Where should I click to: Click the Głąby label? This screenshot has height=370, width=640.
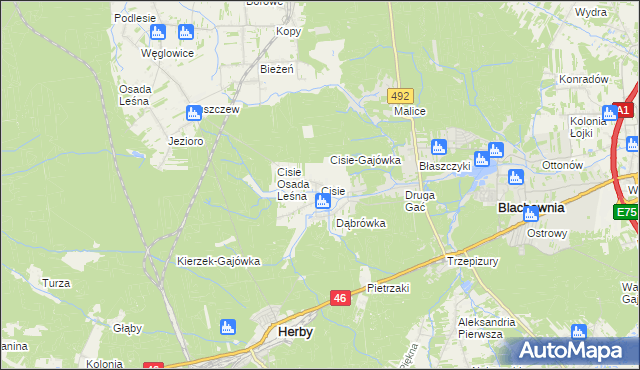[127, 328]
